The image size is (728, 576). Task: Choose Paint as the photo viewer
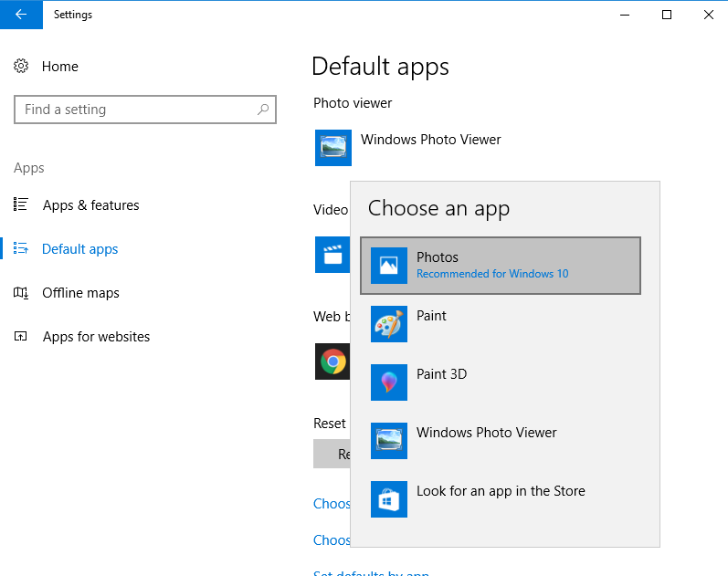point(501,324)
